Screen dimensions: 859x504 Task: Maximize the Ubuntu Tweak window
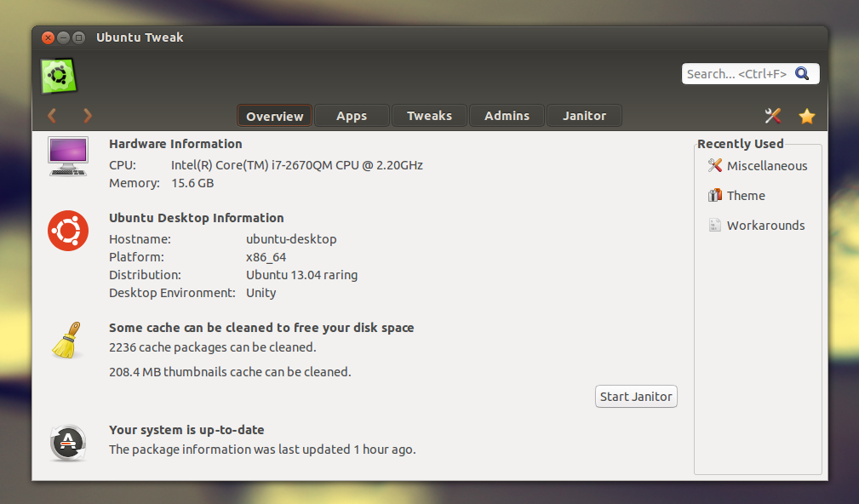tap(78, 37)
